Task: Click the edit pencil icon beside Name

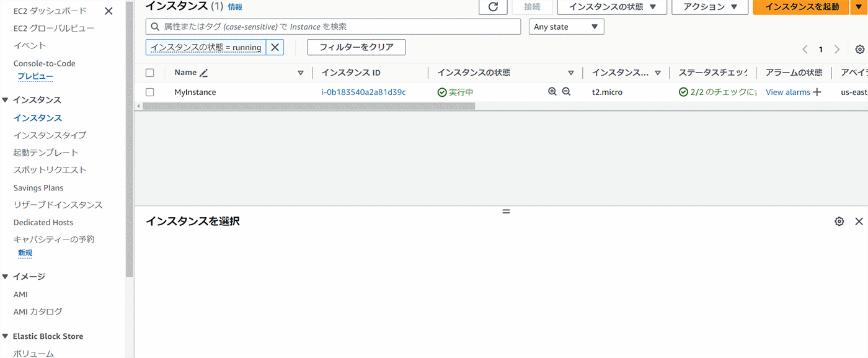Action: click(x=204, y=73)
